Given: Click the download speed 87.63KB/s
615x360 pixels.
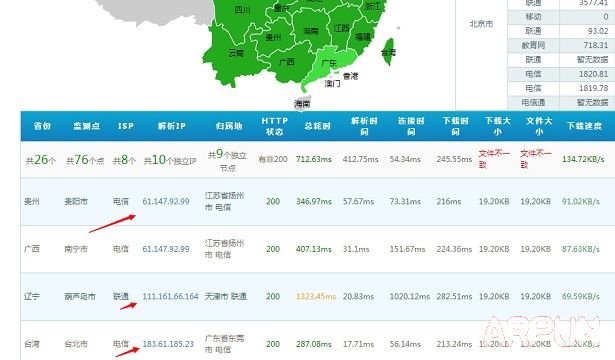Looking at the screenshot, I should (580, 249).
